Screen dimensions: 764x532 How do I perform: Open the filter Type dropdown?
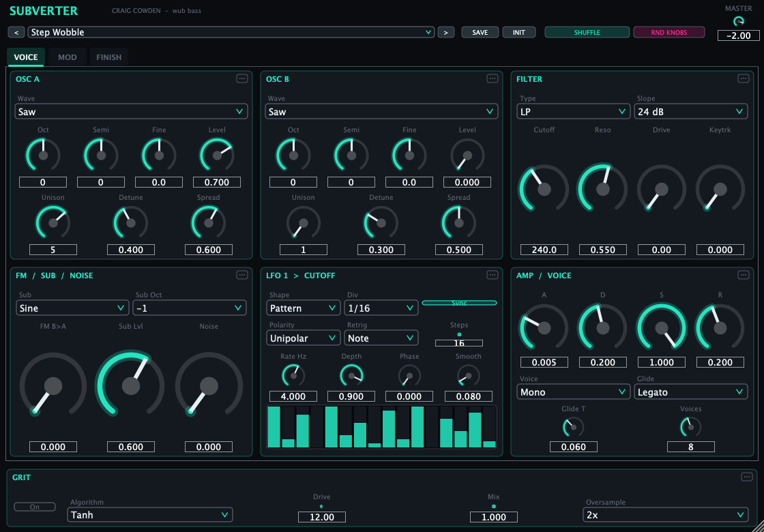click(x=574, y=112)
